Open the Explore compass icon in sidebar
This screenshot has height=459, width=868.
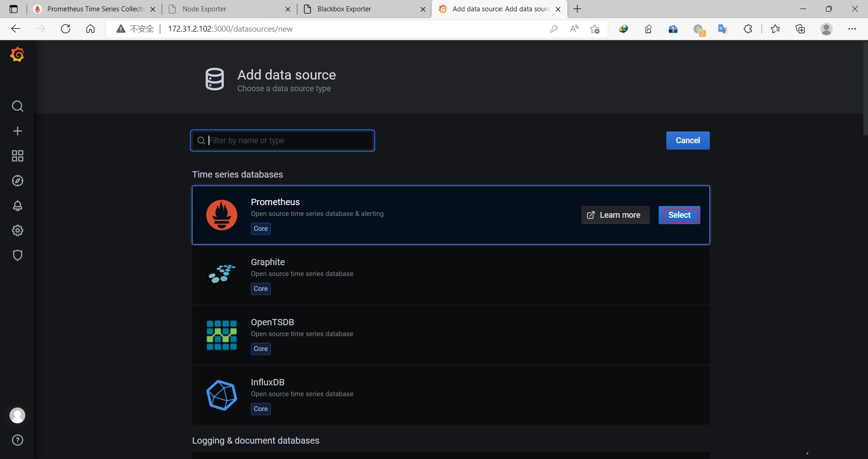pyautogui.click(x=18, y=181)
